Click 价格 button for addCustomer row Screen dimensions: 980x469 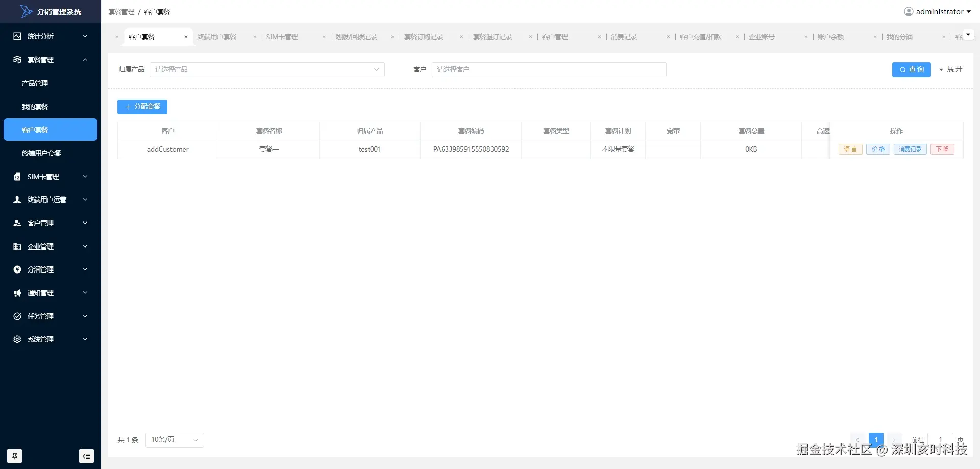(x=878, y=149)
